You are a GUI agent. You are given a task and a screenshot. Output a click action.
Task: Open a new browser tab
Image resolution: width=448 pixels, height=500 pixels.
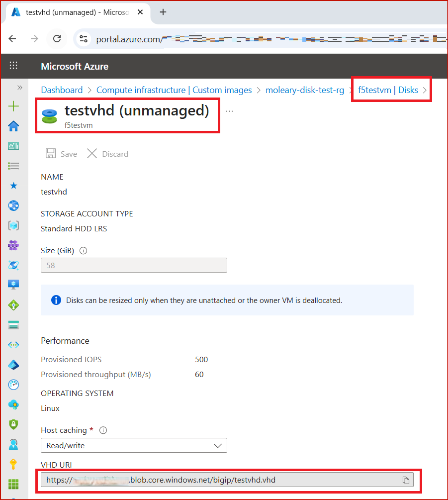click(163, 12)
